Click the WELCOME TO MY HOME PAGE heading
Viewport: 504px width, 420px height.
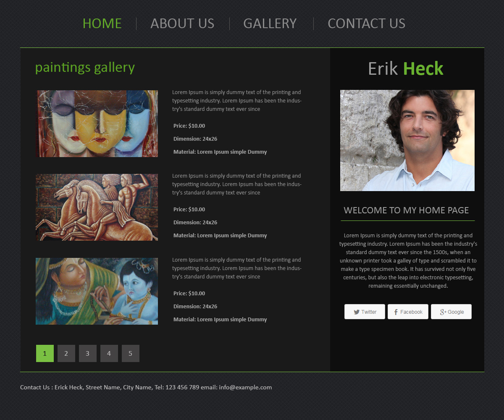point(406,210)
